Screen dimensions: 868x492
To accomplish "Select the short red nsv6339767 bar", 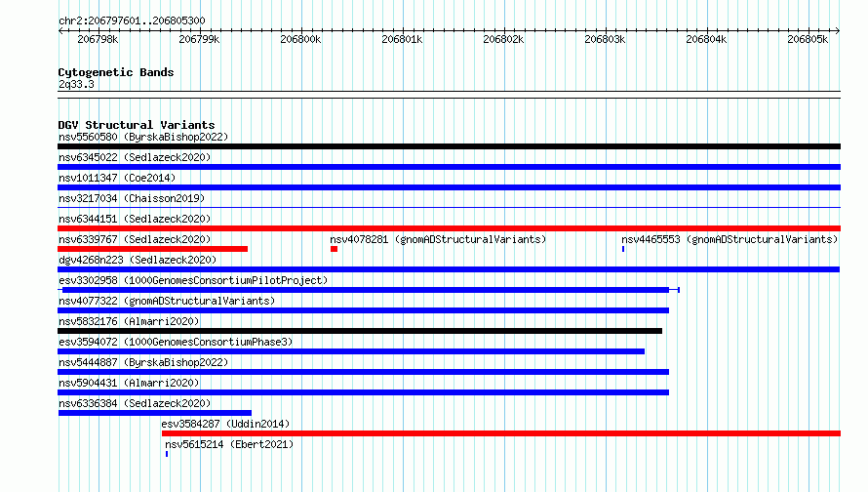I will (153, 249).
